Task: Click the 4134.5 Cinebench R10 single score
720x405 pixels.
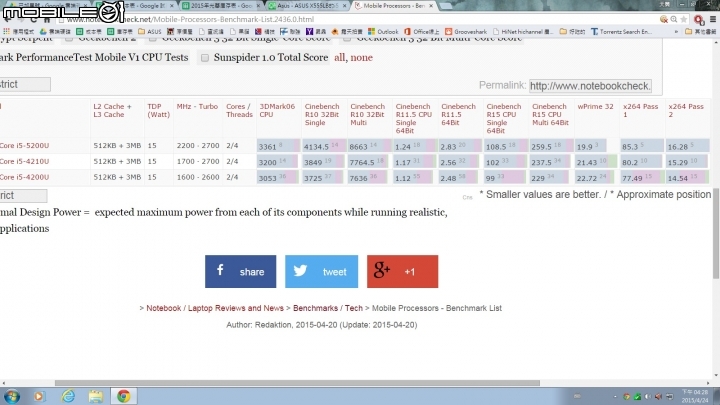Action: [323, 146]
